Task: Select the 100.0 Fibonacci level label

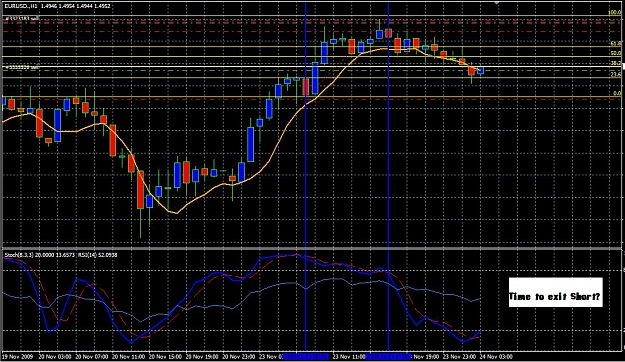Action: [x=615, y=13]
